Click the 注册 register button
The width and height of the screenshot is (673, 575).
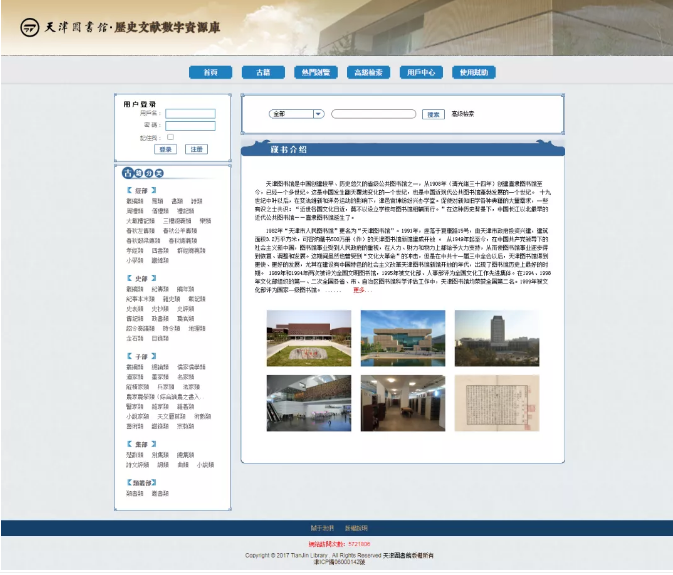pos(196,149)
